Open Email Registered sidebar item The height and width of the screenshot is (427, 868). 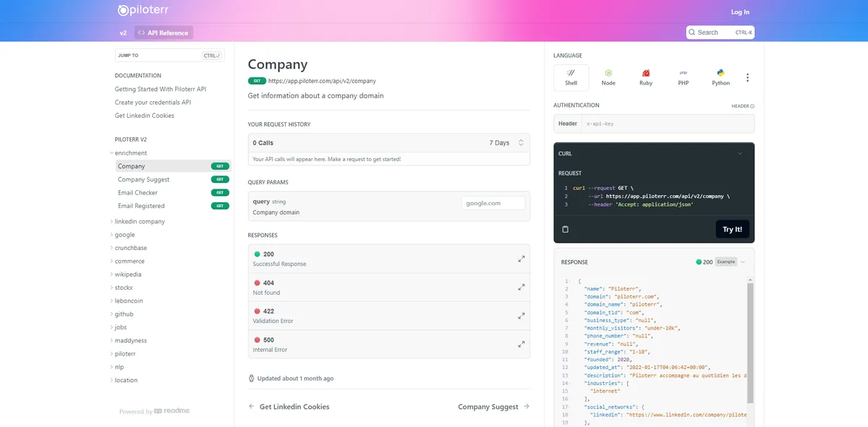tap(173, 206)
